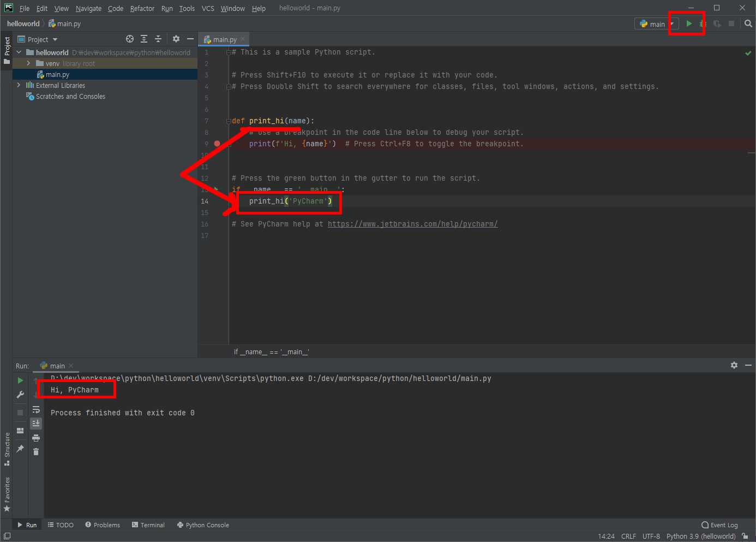
Task: Open run configuration wrench in Run panel
Action: pyautogui.click(x=20, y=395)
